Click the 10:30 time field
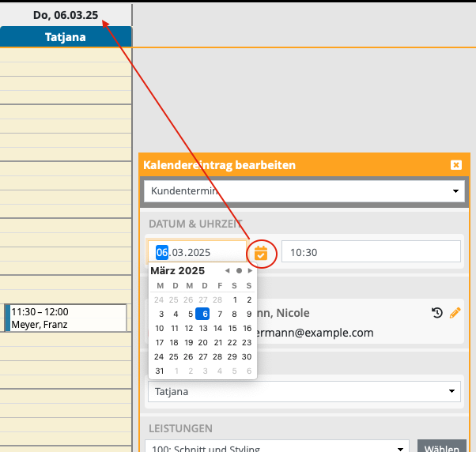 point(370,252)
